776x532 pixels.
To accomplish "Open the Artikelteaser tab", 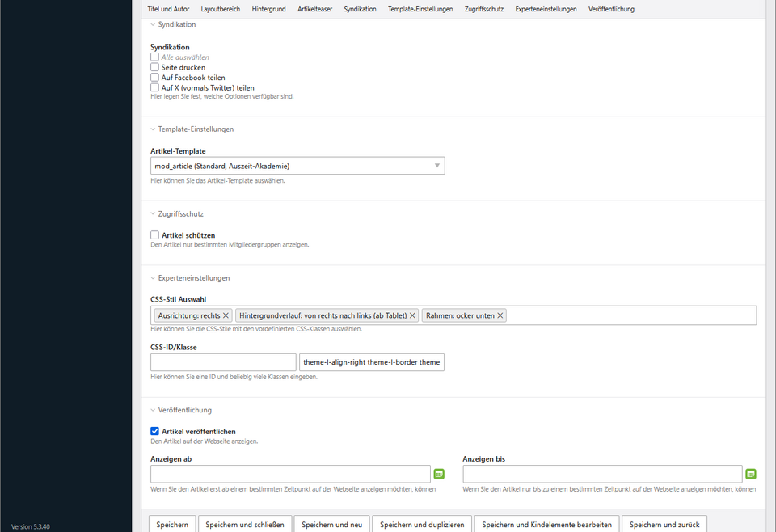I will (x=314, y=9).
